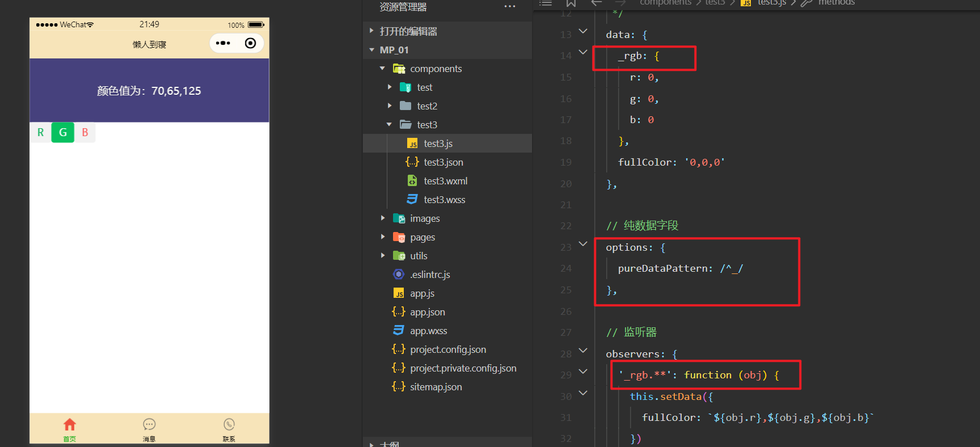
Task: Tap the simulator capsule close circle
Action: click(250, 43)
